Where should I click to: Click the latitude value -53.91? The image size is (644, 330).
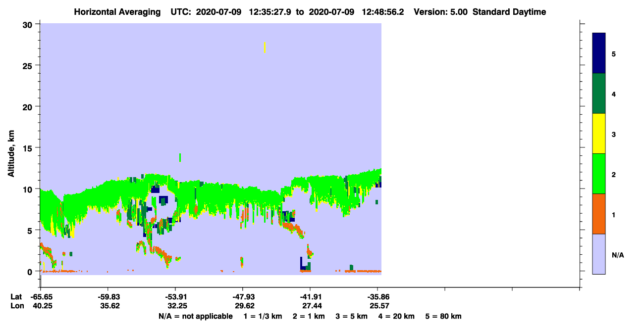tap(175, 297)
